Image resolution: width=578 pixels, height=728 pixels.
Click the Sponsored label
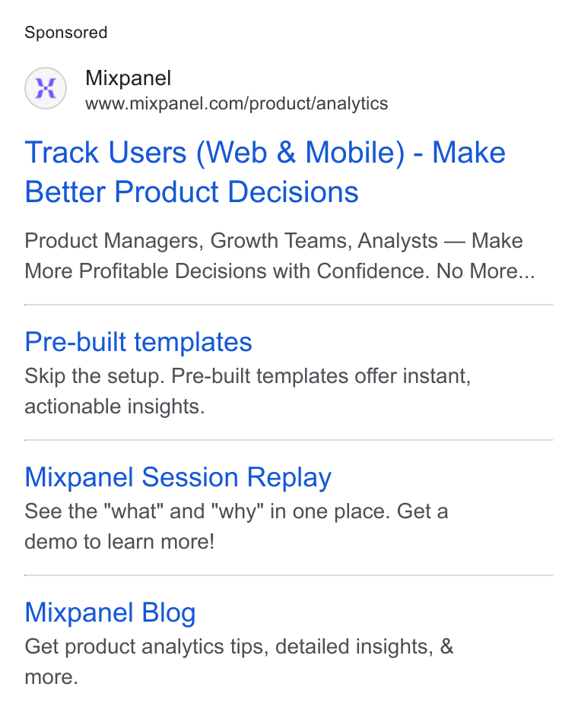pyautogui.click(x=66, y=33)
